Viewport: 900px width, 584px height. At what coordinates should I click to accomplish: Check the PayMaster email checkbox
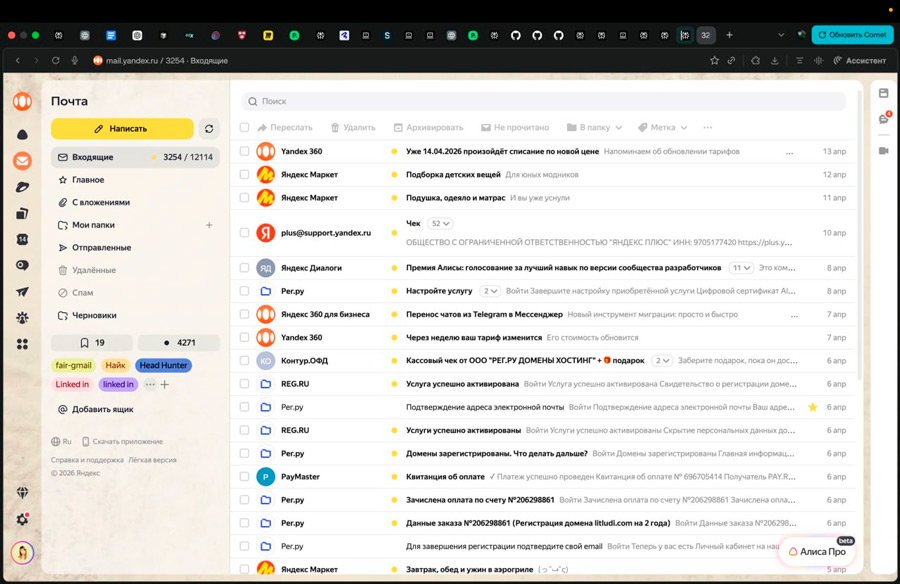[x=244, y=477]
